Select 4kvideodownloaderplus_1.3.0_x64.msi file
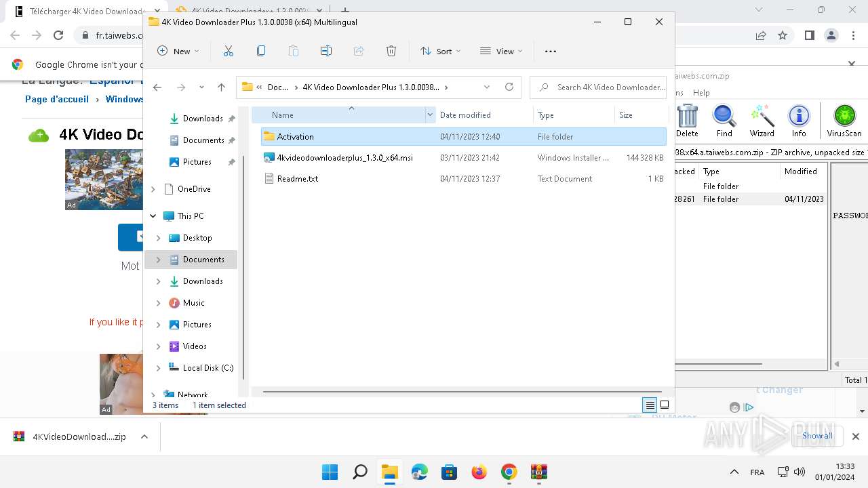Viewport: 868px width, 488px height. coord(464,158)
